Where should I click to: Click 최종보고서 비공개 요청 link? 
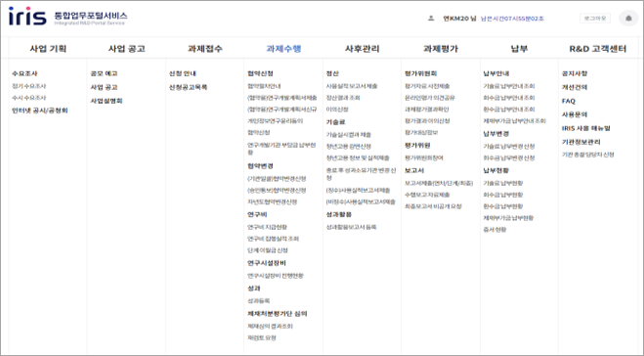point(433,206)
